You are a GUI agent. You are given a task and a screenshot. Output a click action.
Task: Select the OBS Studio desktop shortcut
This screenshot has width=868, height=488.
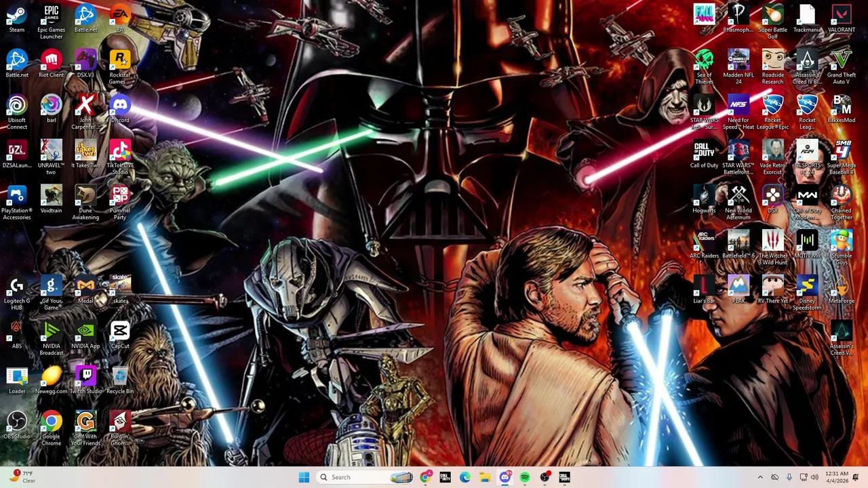[17, 426]
